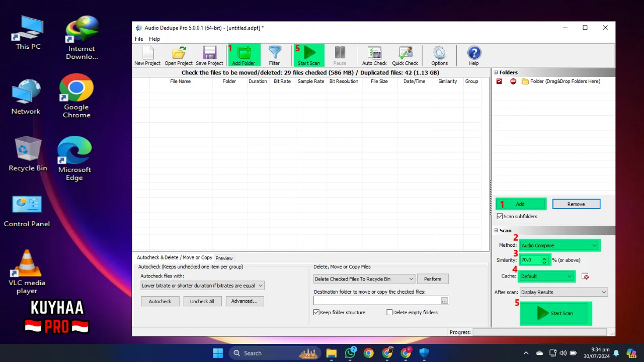Run Quick Check from the toolbar
This screenshot has height=362, width=644.
click(405, 56)
